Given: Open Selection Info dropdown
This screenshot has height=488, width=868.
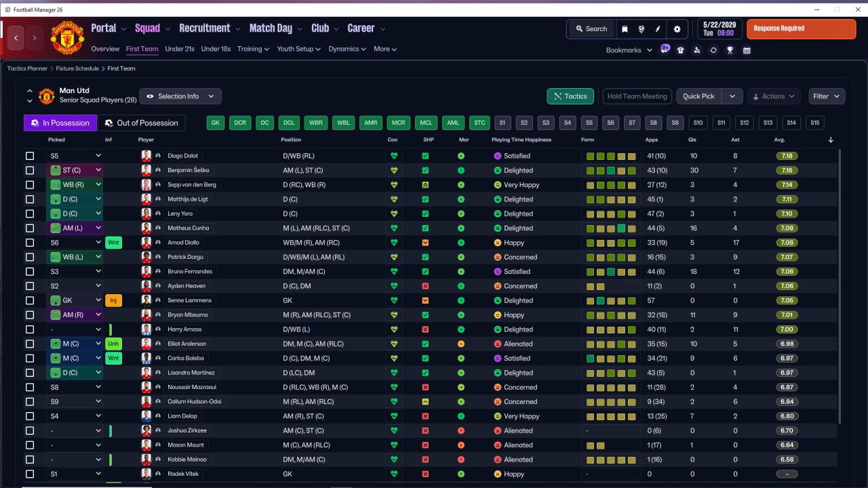Looking at the screenshot, I should click(x=180, y=96).
